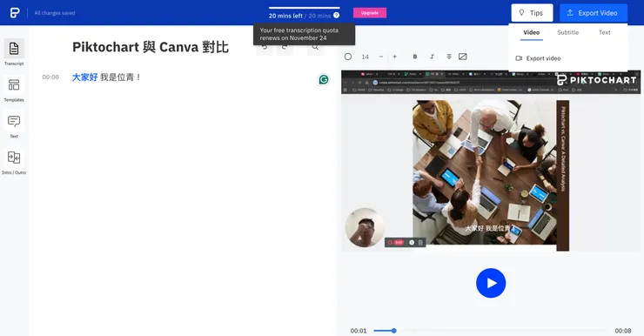Redo the transcript edit
Image resolution: width=644 pixels, height=336 pixels.
pyautogui.click(x=285, y=47)
